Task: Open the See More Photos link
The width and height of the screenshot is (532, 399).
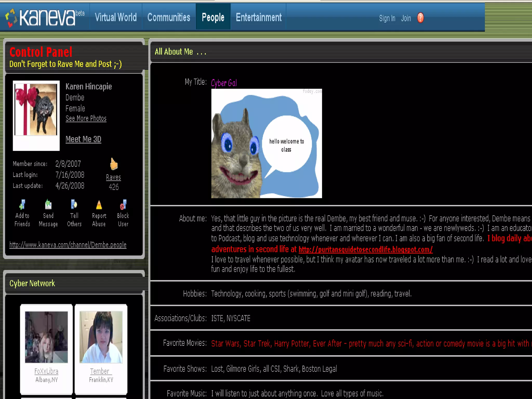Action: tap(86, 118)
